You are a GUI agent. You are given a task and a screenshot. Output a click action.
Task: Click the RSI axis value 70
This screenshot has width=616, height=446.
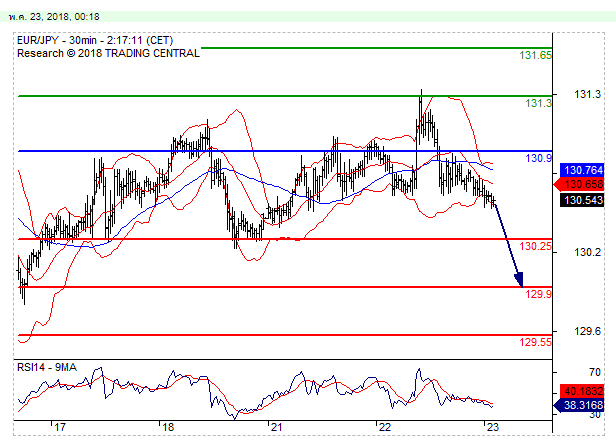click(x=595, y=372)
